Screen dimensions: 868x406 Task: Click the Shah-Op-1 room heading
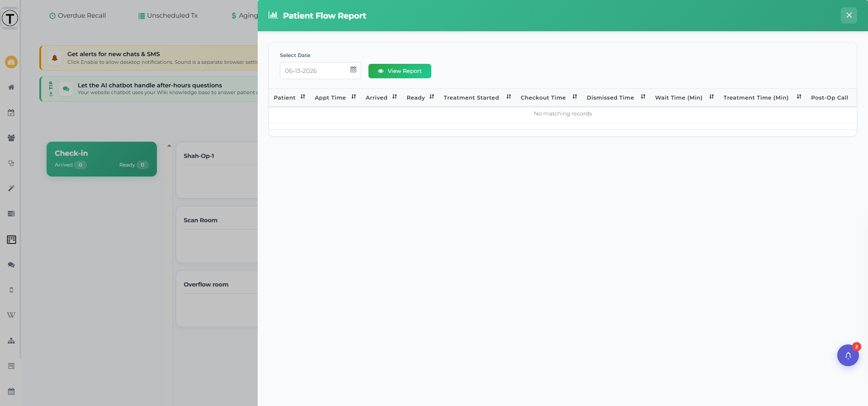[x=199, y=156]
